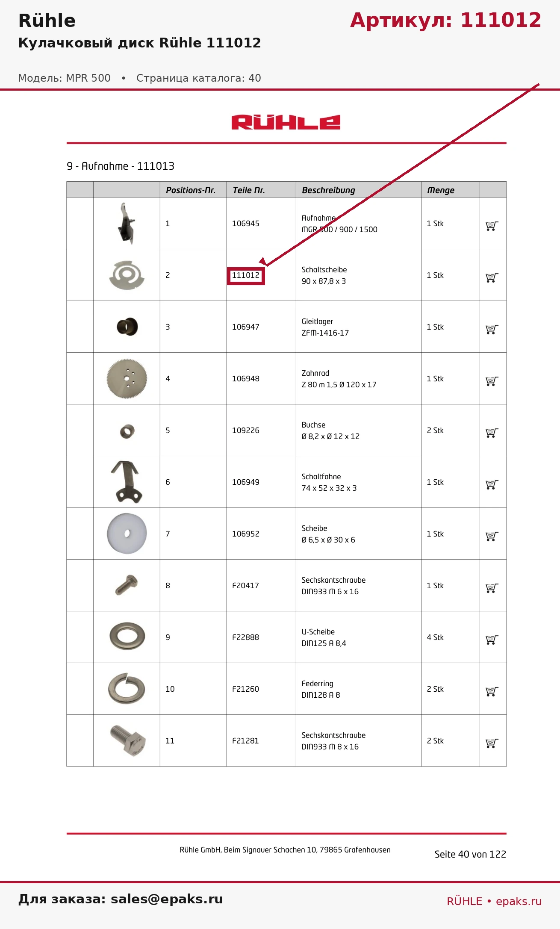The height and width of the screenshot is (929, 560).
Task: Add Zahnrad 106948 to cart
Action: click(492, 381)
